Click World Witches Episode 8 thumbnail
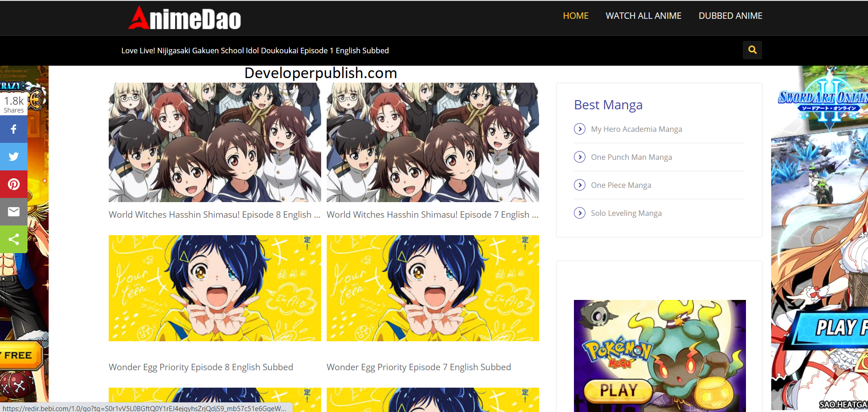868x412 pixels. pos(215,142)
